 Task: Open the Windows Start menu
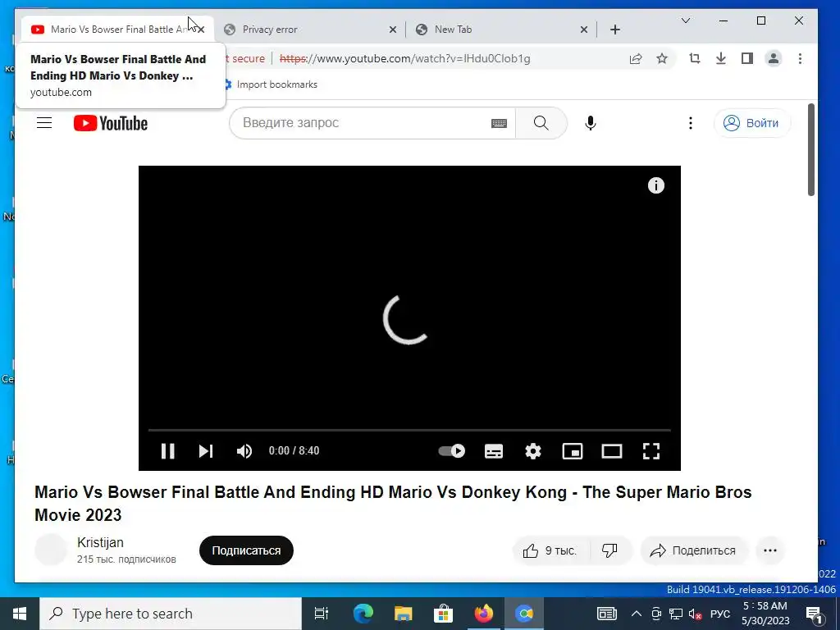click(20, 614)
